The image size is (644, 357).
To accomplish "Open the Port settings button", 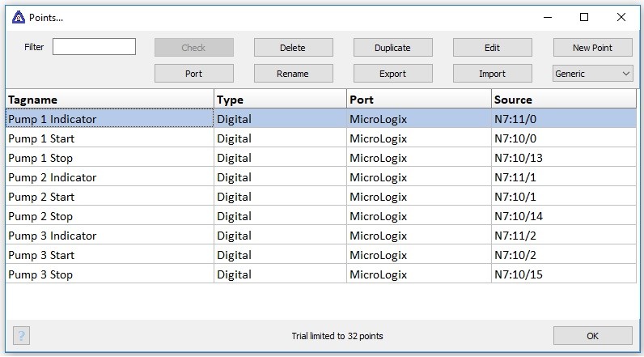I will pyautogui.click(x=194, y=74).
